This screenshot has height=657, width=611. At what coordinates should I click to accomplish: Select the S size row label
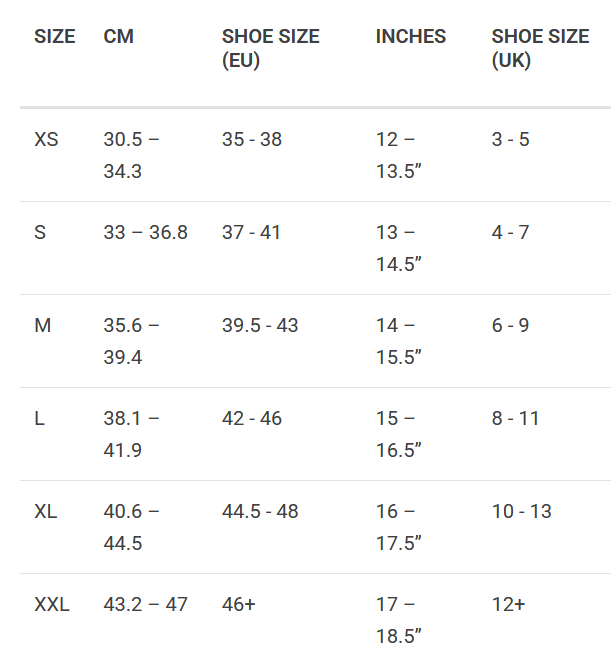click(x=40, y=233)
